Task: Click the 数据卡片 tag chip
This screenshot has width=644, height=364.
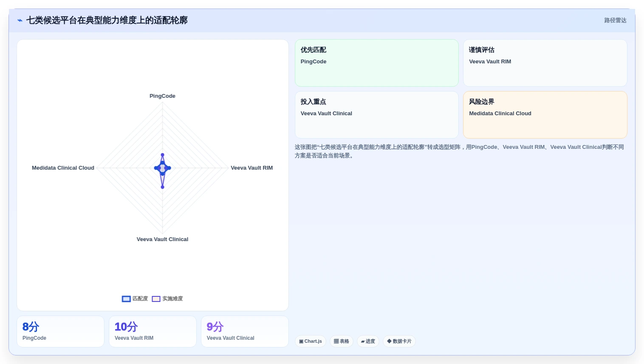Action: 399,341
